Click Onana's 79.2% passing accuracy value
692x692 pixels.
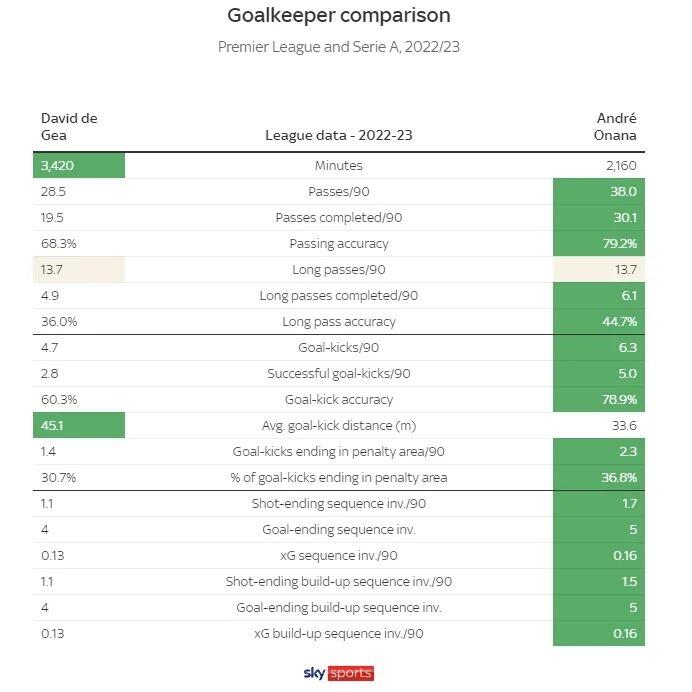(599, 244)
